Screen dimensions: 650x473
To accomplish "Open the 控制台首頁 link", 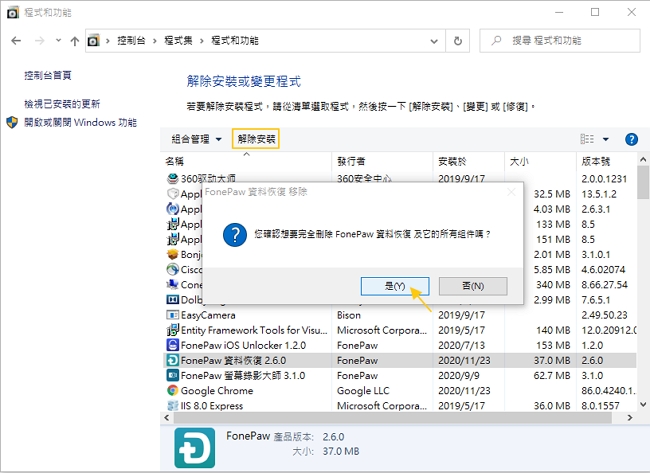I will pyautogui.click(x=48, y=75).
